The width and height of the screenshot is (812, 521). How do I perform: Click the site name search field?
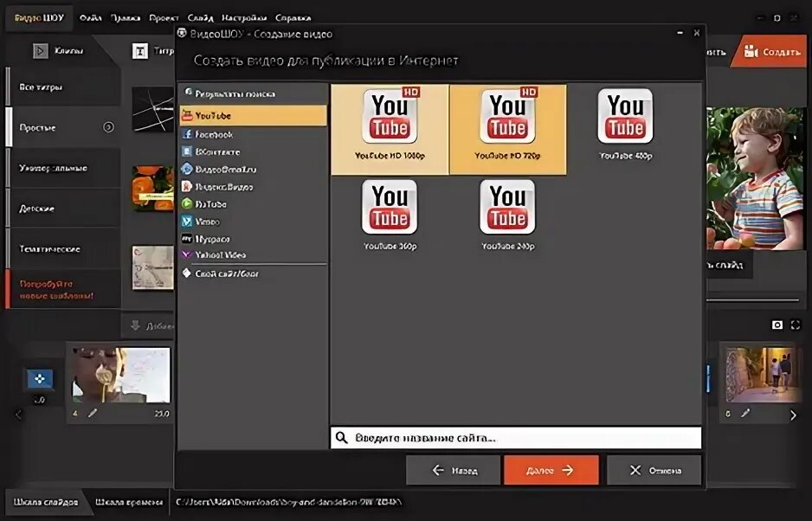click(516, 438)
